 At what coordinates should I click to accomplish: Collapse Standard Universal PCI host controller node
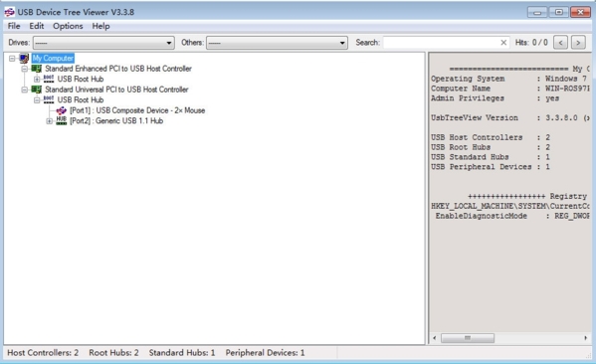tap(24, 90)
